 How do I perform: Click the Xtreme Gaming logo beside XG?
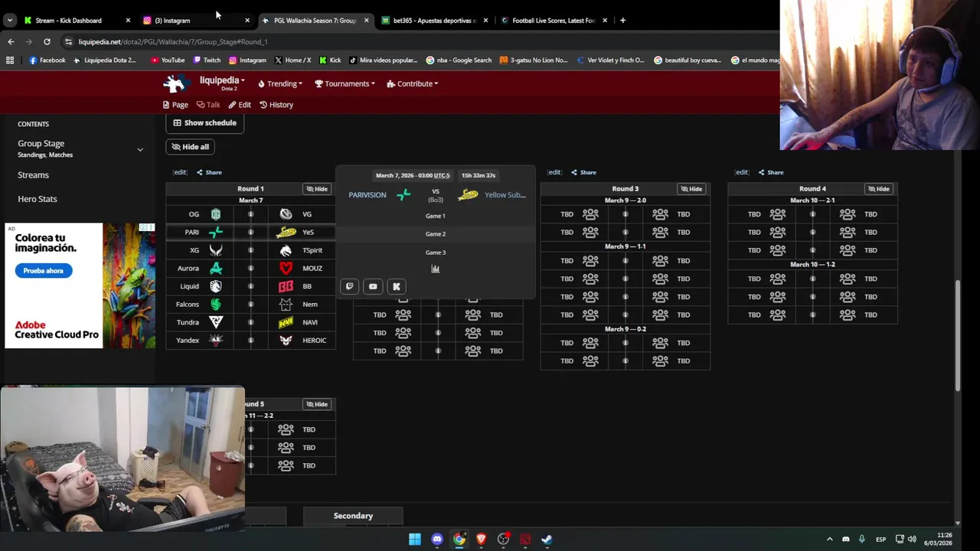[x=216, y=250]
